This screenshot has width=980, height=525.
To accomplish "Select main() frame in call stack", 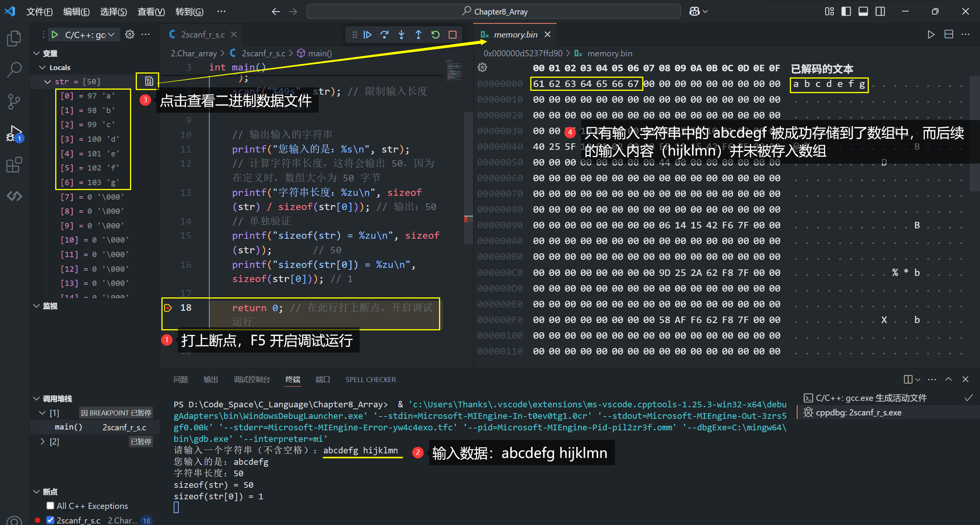I will point(68,427).
